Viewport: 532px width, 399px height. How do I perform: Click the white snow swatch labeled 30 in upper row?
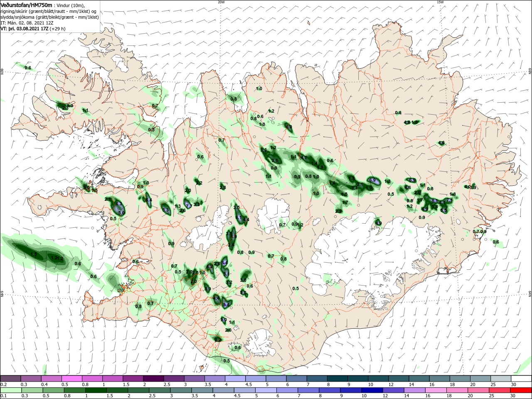(521, 378)
